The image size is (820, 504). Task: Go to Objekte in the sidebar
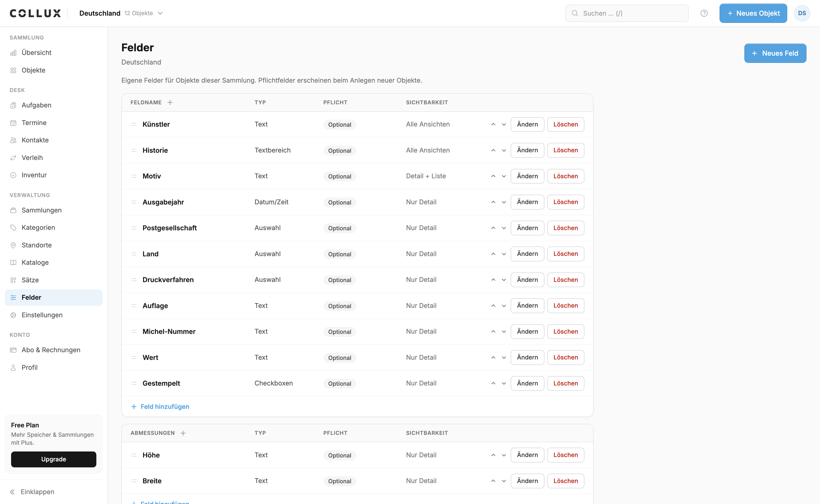coord(54,70)
